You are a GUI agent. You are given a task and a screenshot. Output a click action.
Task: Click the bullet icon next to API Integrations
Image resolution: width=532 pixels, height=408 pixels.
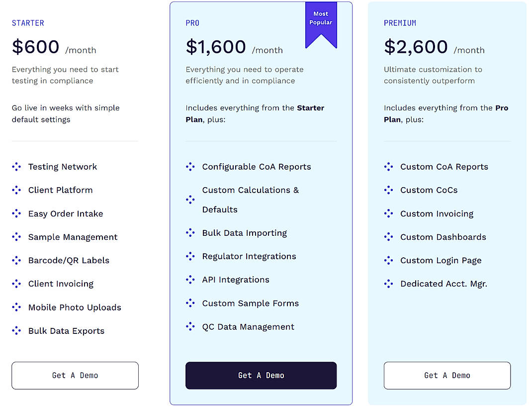(190, 280)
